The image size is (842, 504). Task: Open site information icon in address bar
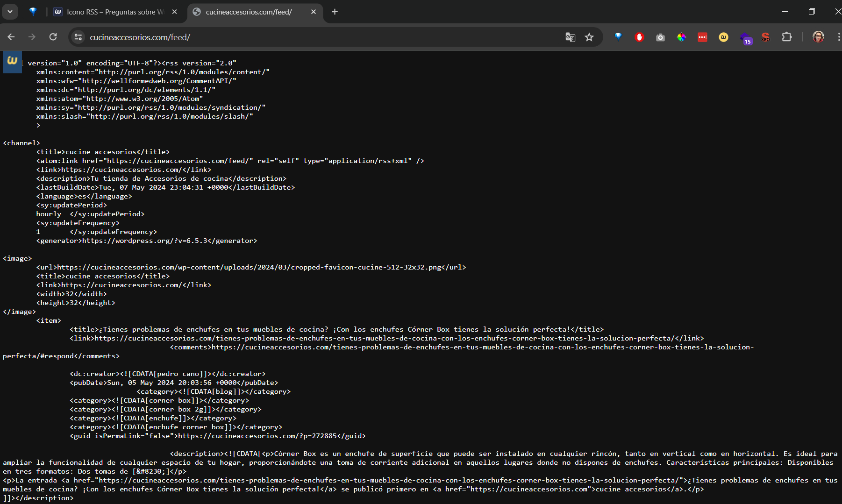[x=78, y=37]
